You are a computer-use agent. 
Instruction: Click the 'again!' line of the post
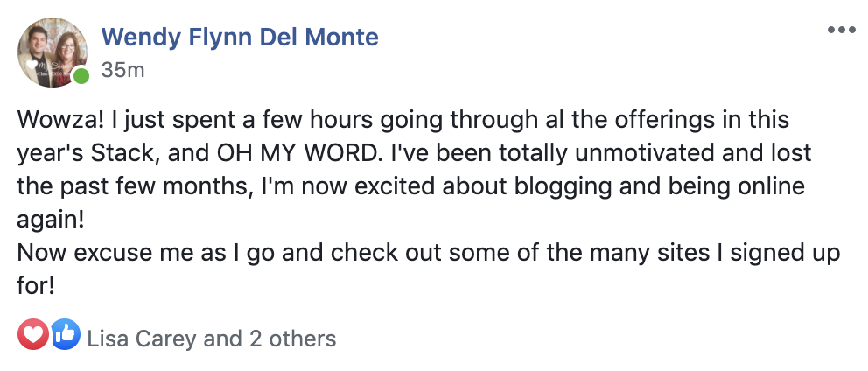[51, 220]
